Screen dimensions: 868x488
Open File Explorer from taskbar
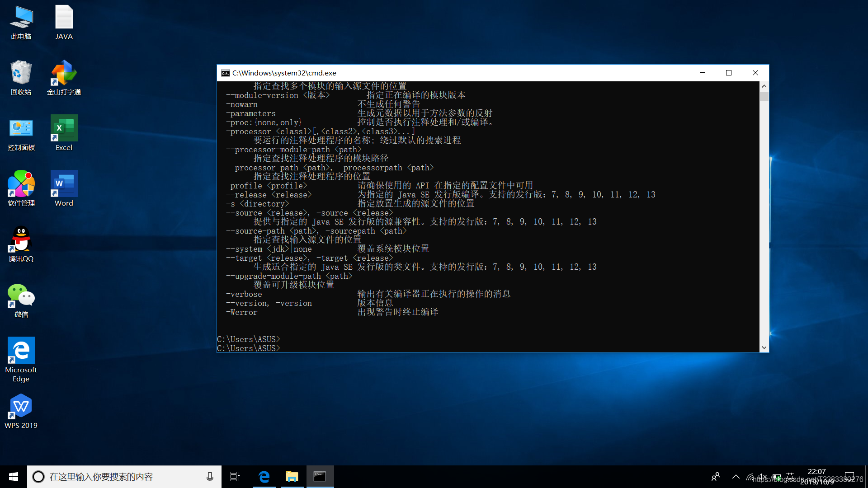point(292,477)
